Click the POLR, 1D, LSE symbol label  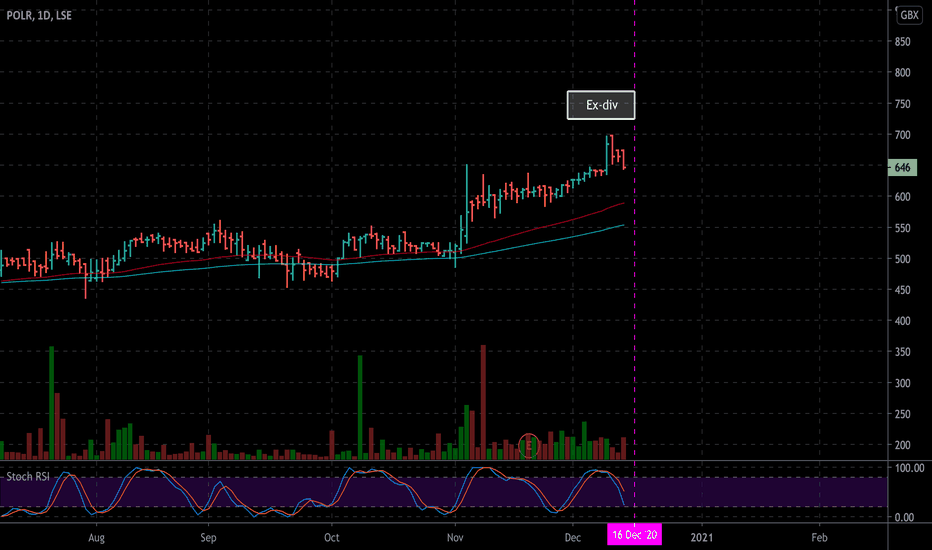39,15
